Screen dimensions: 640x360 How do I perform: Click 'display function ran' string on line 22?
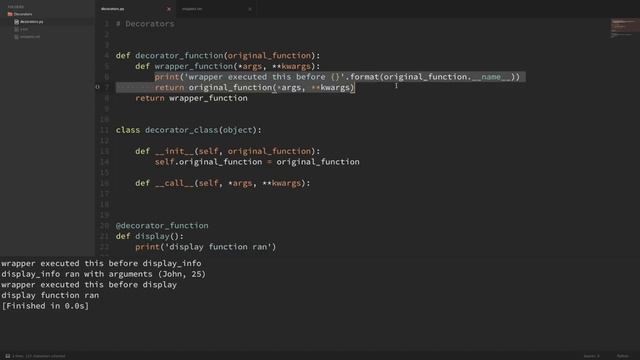coord(220,247)
